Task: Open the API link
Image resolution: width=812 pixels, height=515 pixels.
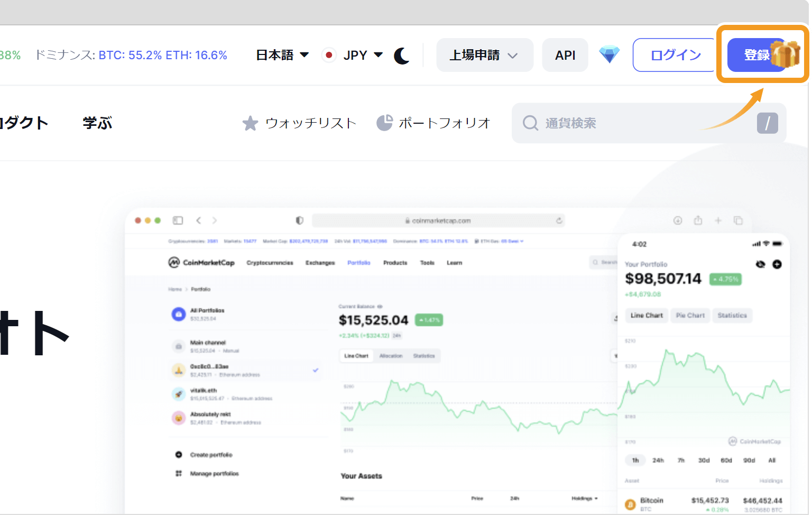Action: pyautogui.click(x=565, y=55)
